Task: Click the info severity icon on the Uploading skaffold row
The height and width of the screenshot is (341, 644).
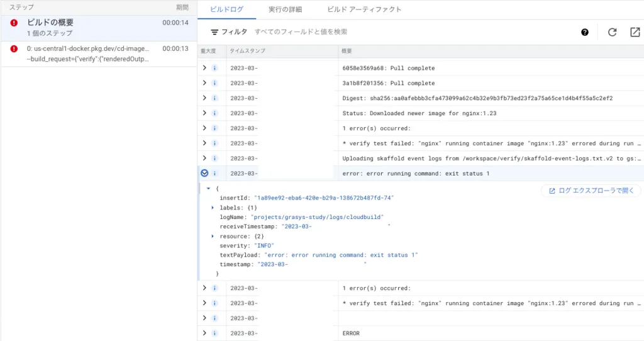Action: click(x=214, y=158)
